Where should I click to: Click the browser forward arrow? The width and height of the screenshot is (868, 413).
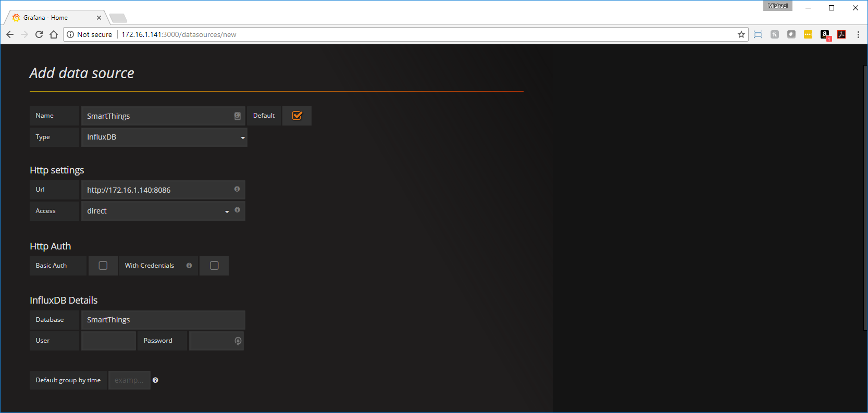(24, 34)
